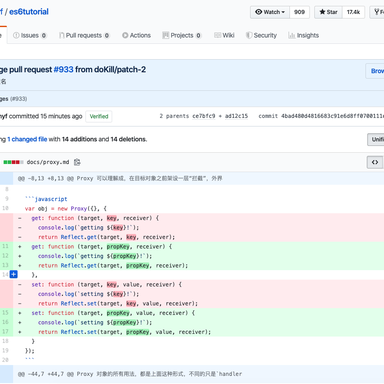Viewport: 384px width, 384px height.
Task: Click added 'console.log(`setting ${propKey}' line
Action: (95, 323)
